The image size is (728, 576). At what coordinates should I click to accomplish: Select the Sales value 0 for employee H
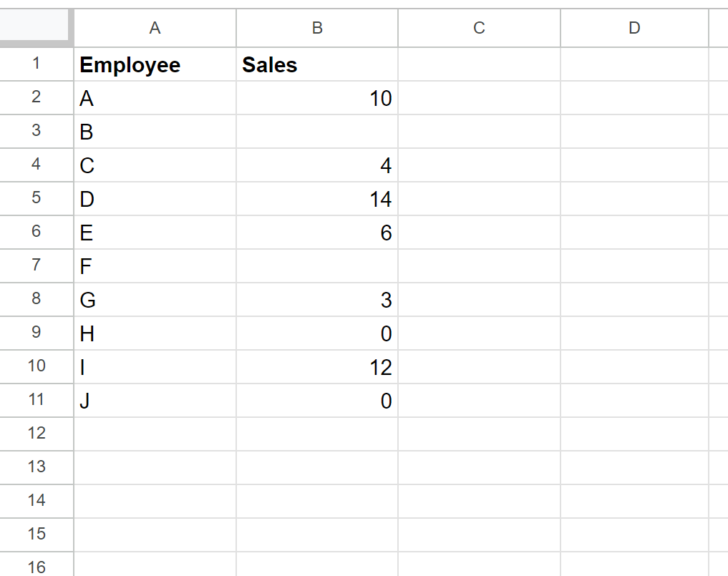click(x=317, y=333)
